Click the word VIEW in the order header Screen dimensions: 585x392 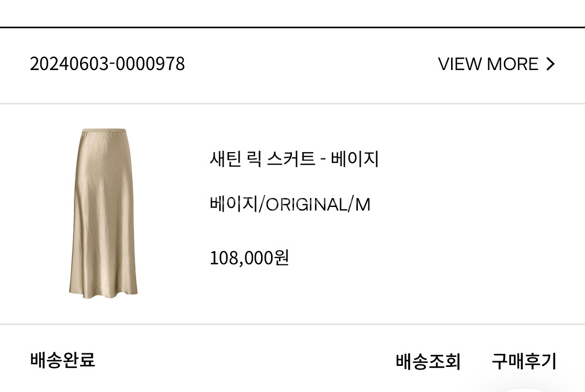tap(460, 64)
